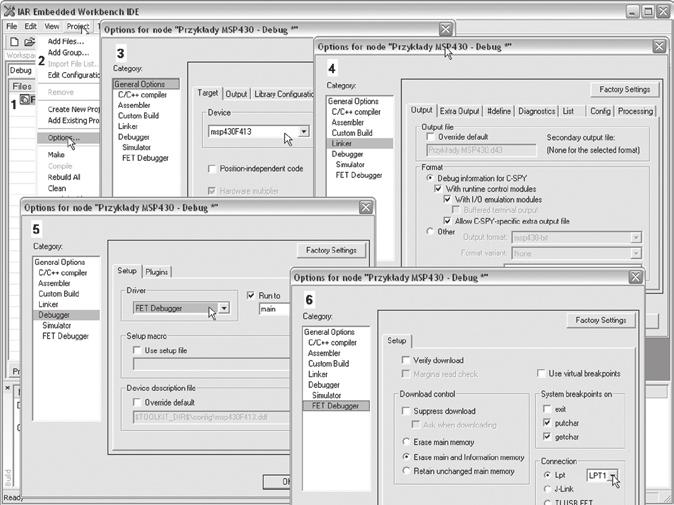Open the Processing tab
Image resolution: width=674 pixels, height=505 pixels.
pos(635,111)
